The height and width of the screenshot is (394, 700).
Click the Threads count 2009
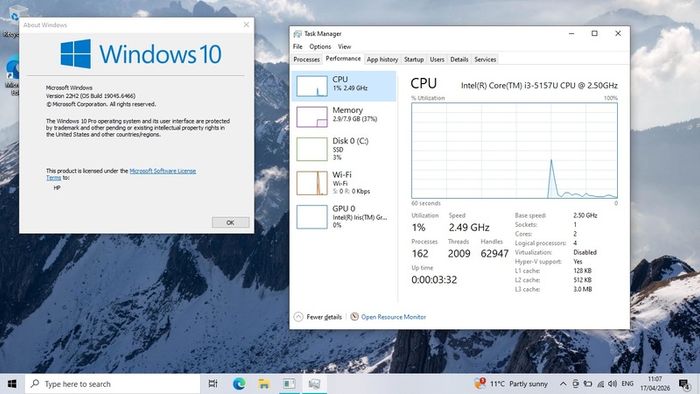(459, 253)
